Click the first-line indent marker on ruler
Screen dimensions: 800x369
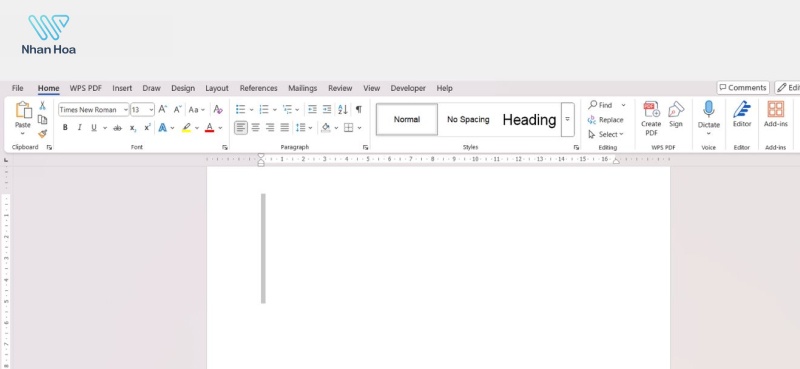pos(261,156)
